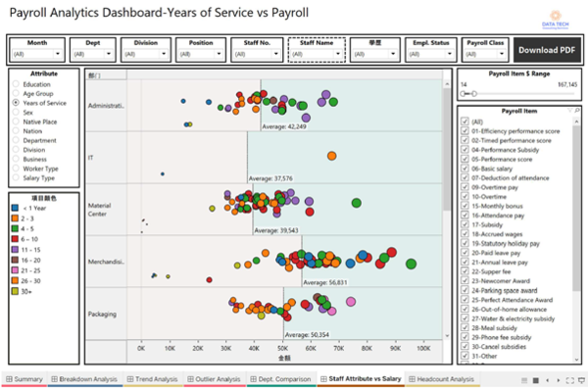Viewport: 588px width, 390px height.
Task: Click the upper handle of Payroll Item $ Range slider
Action: [474, 94]
